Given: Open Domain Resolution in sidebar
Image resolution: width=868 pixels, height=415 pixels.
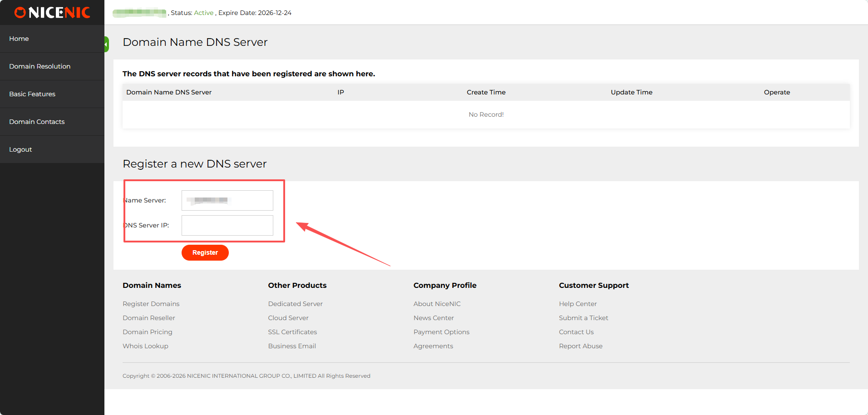Looking at the screenshot, I should [x=40, y=66].
